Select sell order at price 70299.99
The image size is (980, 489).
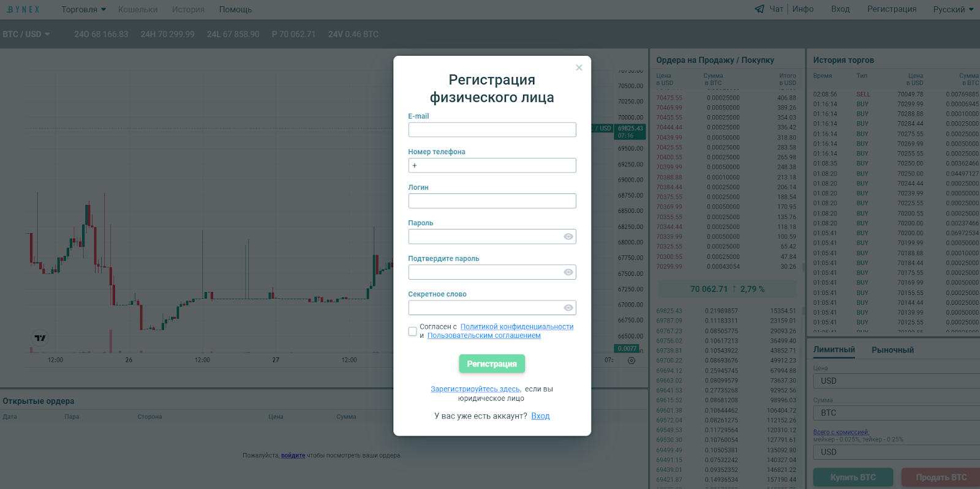[726, 266]
